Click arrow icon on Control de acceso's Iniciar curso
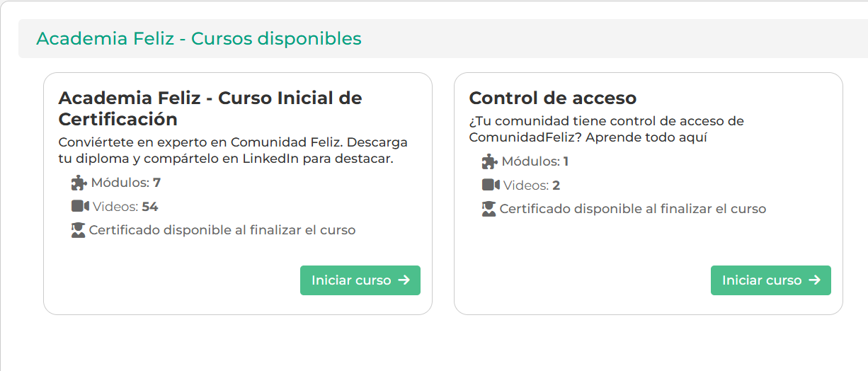Viewport: 868px width, 371px height. tap(815, 280)
